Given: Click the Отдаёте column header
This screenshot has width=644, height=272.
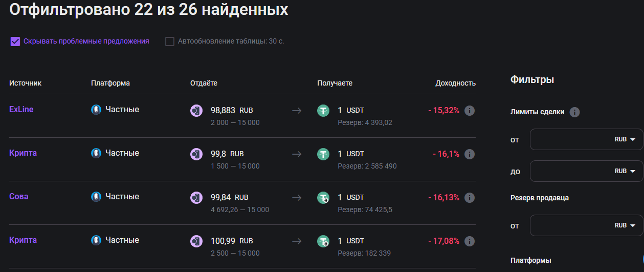Looking at the screenshot, I should (204, 83).
